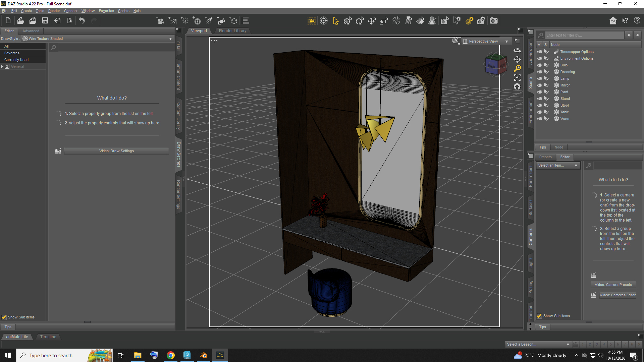Screen dimensions: 644x362
Task: Click the Open file folder icon
Action: point(20,21)
